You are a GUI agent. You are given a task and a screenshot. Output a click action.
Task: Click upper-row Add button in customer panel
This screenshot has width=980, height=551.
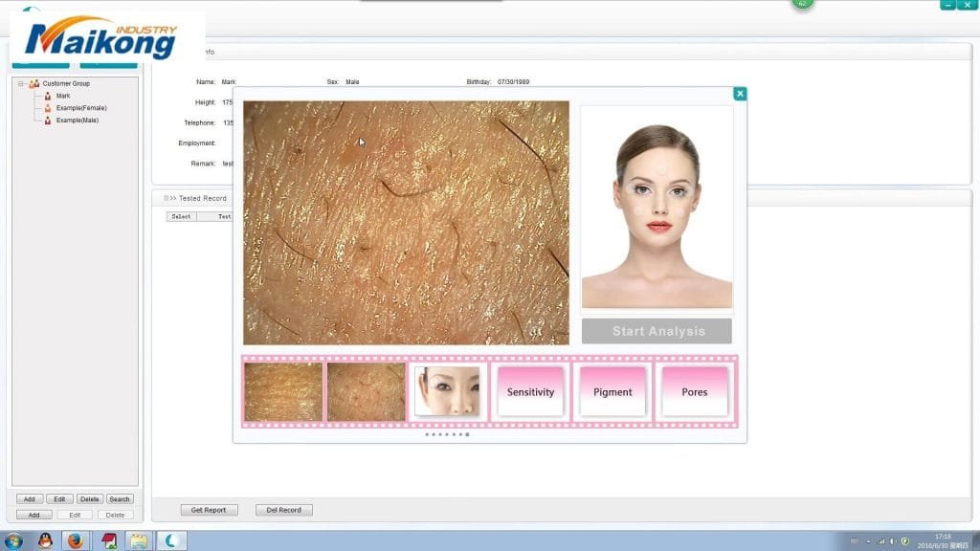coord(30,499)
